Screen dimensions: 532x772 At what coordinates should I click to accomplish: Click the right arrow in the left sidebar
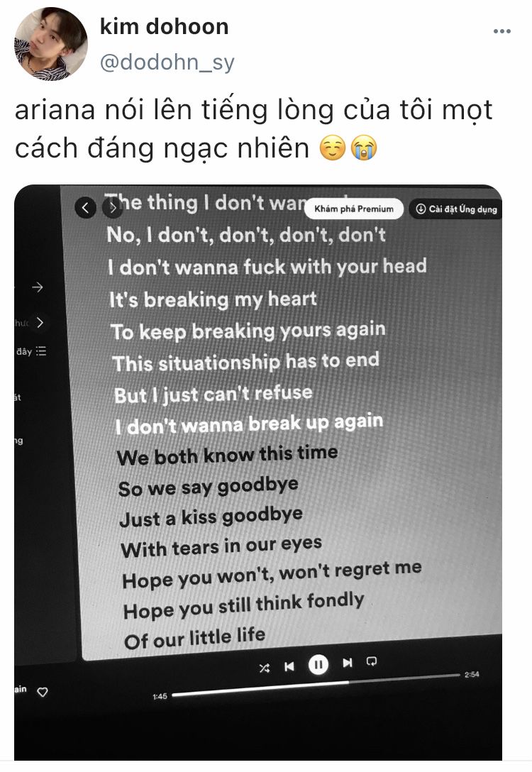(38, 287)
